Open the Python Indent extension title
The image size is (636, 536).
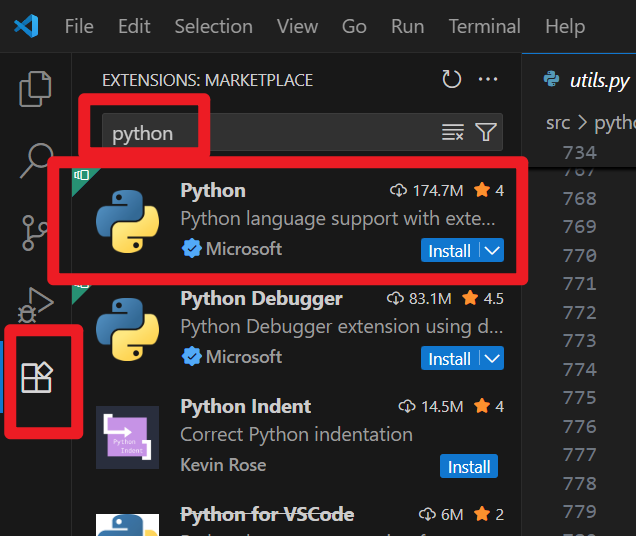coord(246,406)
